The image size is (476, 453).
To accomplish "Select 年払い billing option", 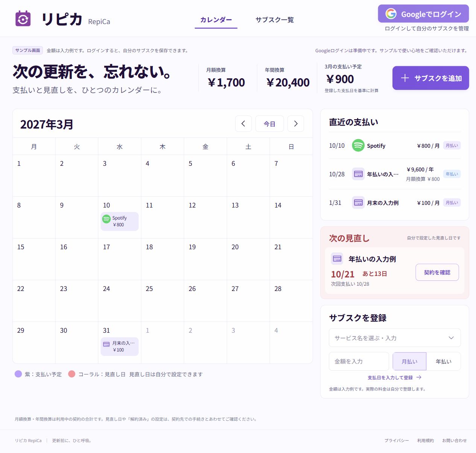I will click(444, 361).
